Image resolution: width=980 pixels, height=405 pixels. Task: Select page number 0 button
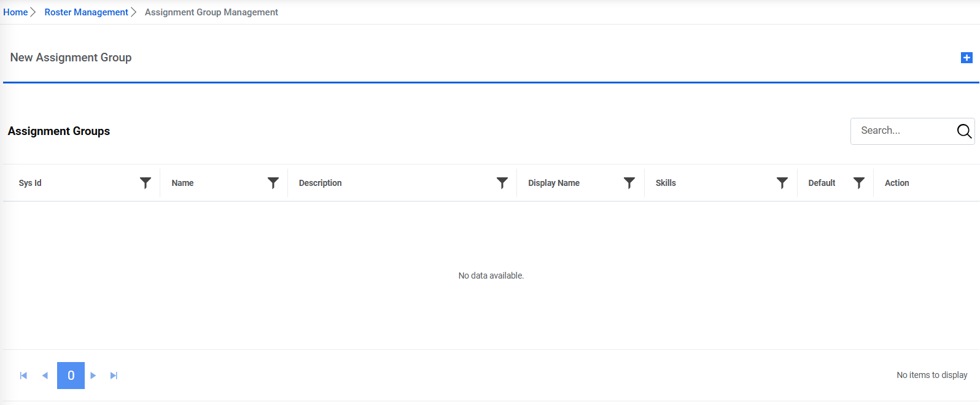pos(71,376)
